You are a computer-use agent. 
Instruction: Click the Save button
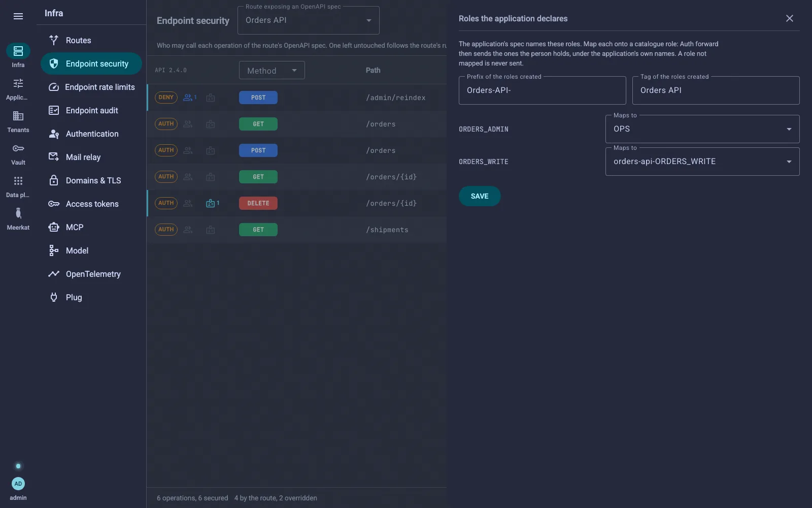[480, 196]
